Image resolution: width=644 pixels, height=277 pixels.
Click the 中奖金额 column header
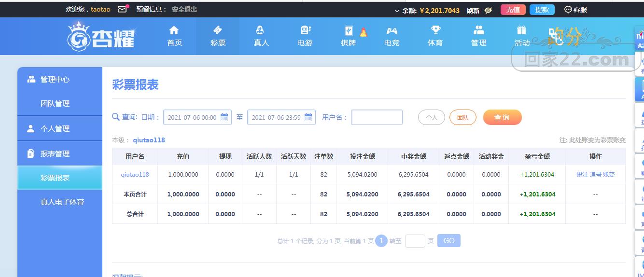(x=414, y=156)
